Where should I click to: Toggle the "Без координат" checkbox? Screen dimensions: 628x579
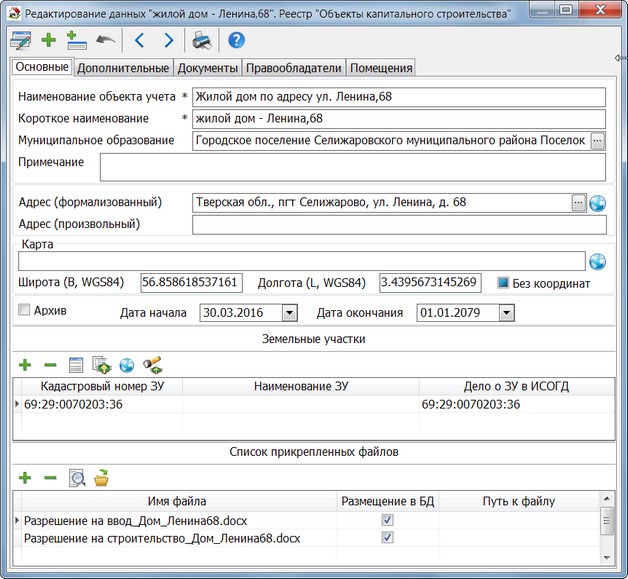click(x=504, y=283)
